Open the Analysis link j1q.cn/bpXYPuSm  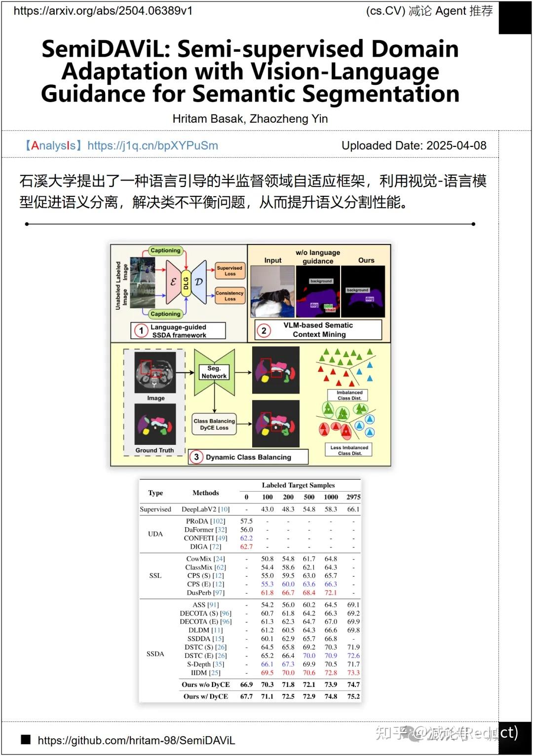(152, 145)
